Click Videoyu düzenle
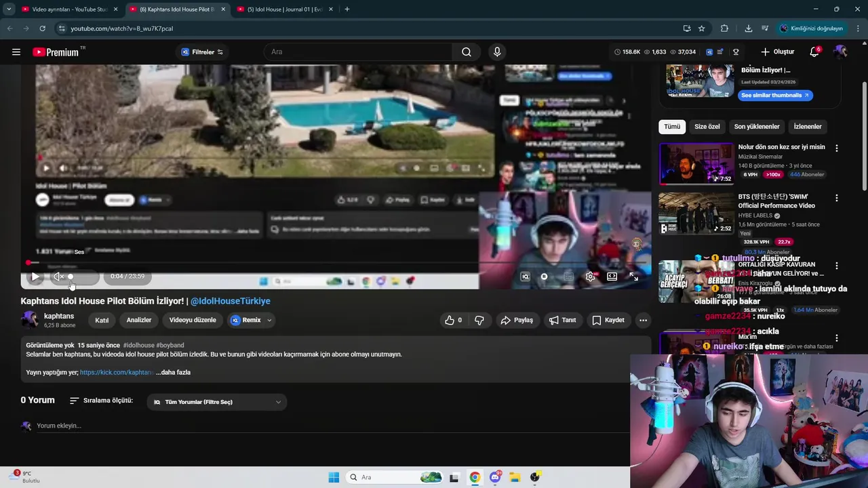 point(193,320)
